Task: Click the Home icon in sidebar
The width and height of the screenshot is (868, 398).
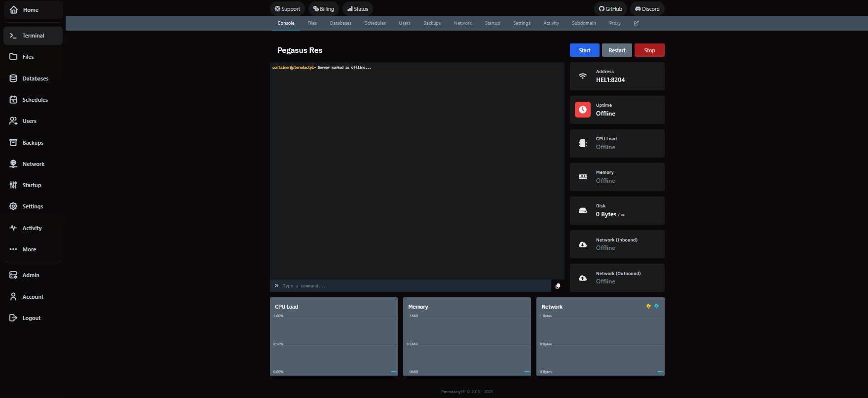Action: pos(14,10)
